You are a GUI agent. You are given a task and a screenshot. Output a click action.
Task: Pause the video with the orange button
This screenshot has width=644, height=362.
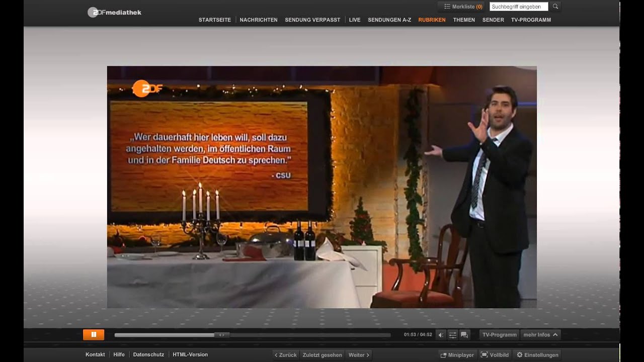[94, 335]
